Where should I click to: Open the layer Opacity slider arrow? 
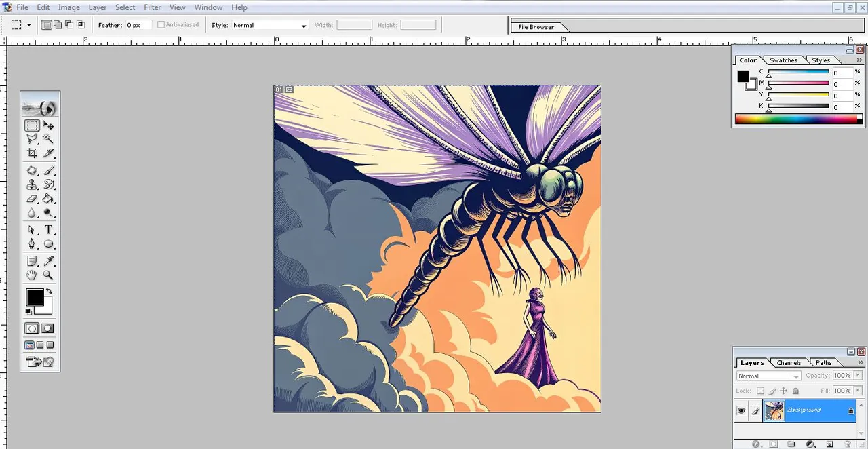pos(859,376)
